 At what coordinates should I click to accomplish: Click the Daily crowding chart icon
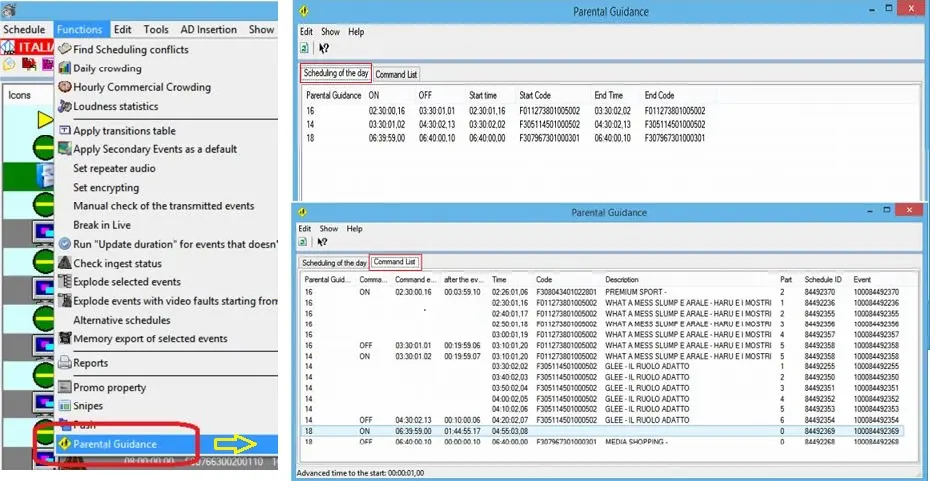point(65,68)
